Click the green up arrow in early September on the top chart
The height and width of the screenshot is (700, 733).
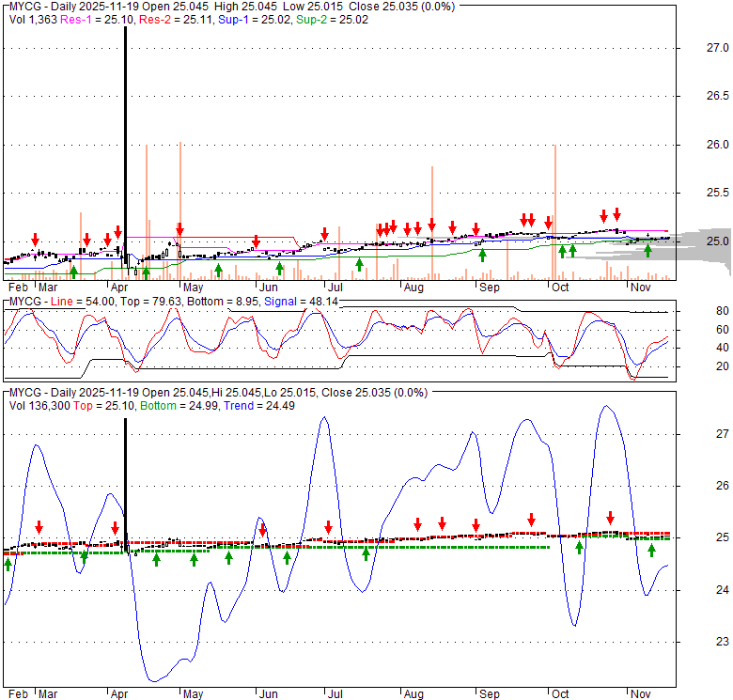tap(482, 254)
